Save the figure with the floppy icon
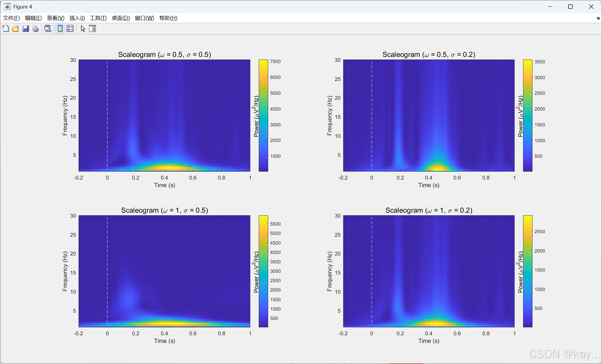602x364 pixels. (26, 28)
